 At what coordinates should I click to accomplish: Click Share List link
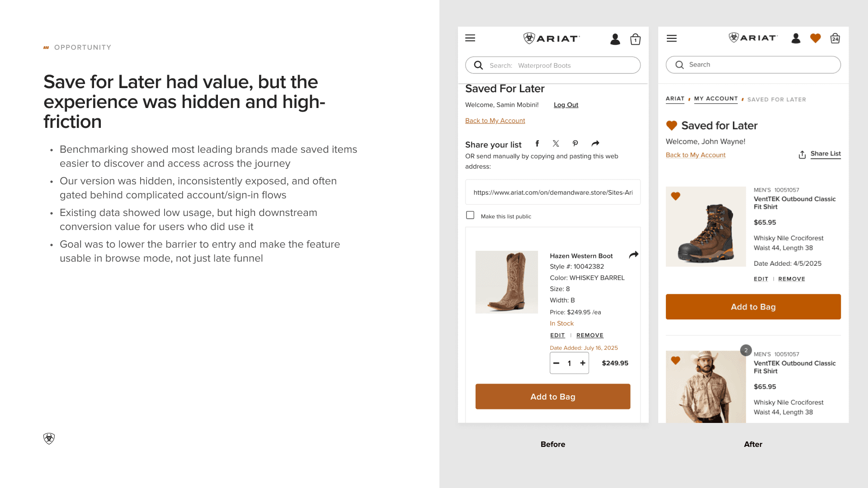[826, 154]
